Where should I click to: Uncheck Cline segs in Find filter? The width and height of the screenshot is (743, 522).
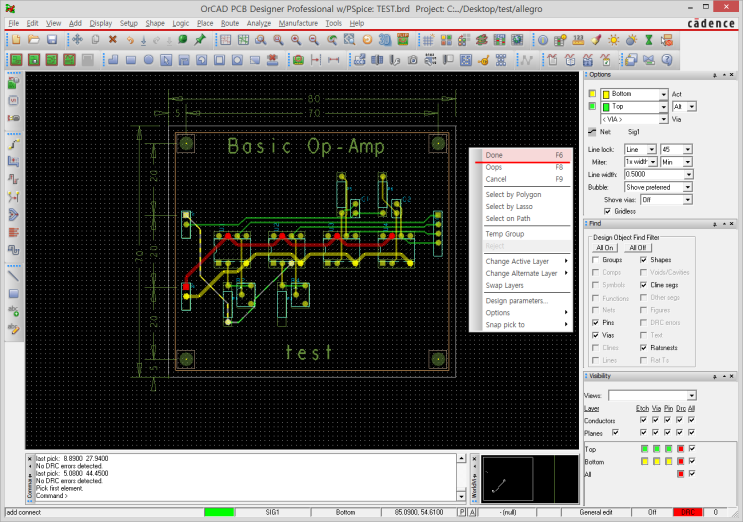click(x=642, y=285)
